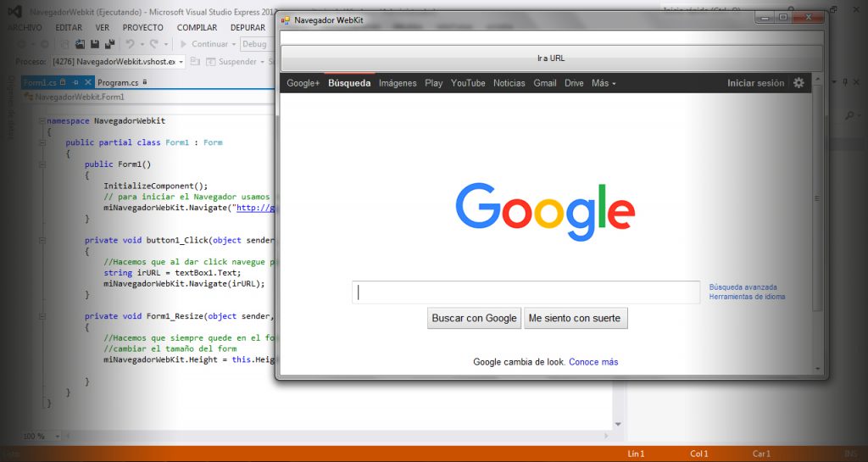Screen dimensions: 868x462
Task: Expand the Continuar dropdown arrow
Action: 234,44
